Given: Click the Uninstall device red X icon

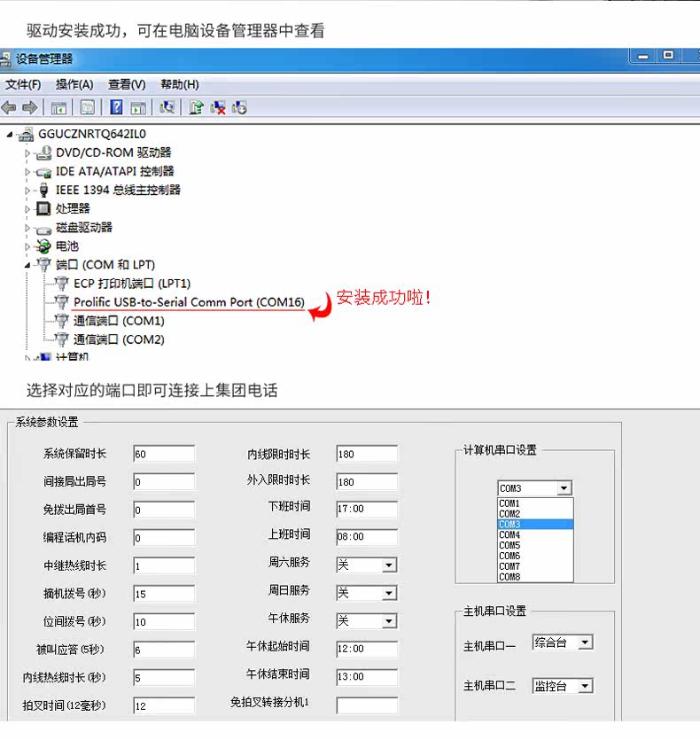Looking at the screenshot, I should click(x=218, y=107).
